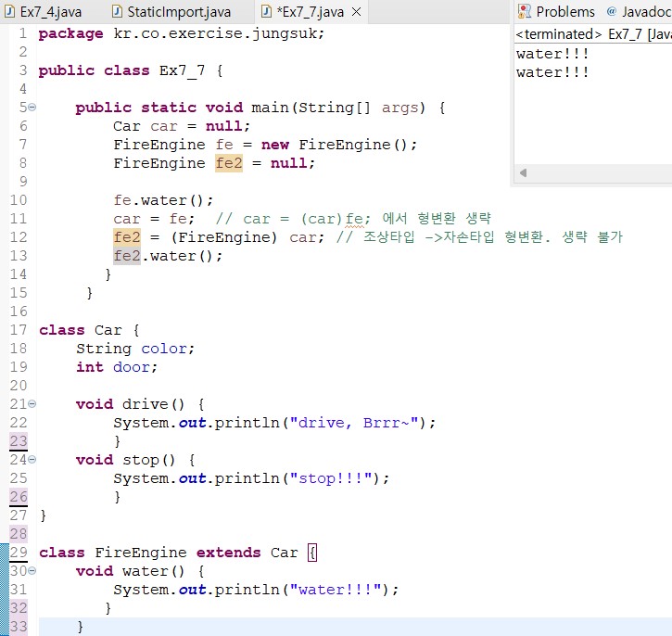Click the Korean comment on line 12
The image size is (672, 636).
[479, 237]
